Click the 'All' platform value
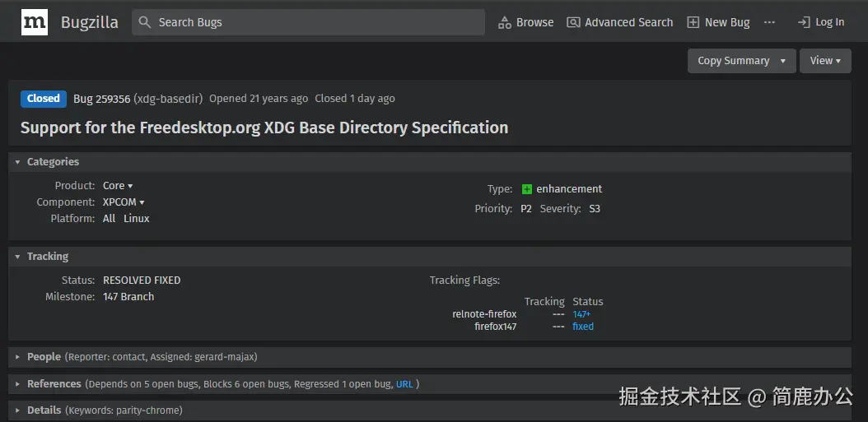Image resolution: width=868 pixels, height=422 pixels. click(109, 219)
